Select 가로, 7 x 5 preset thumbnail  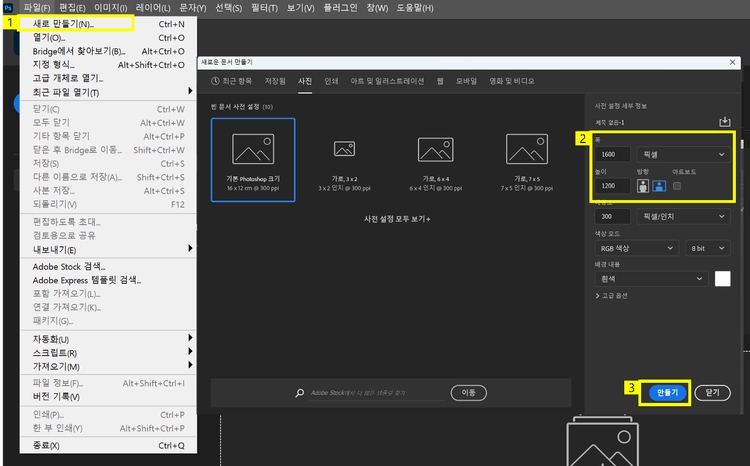tap(527, 160)
